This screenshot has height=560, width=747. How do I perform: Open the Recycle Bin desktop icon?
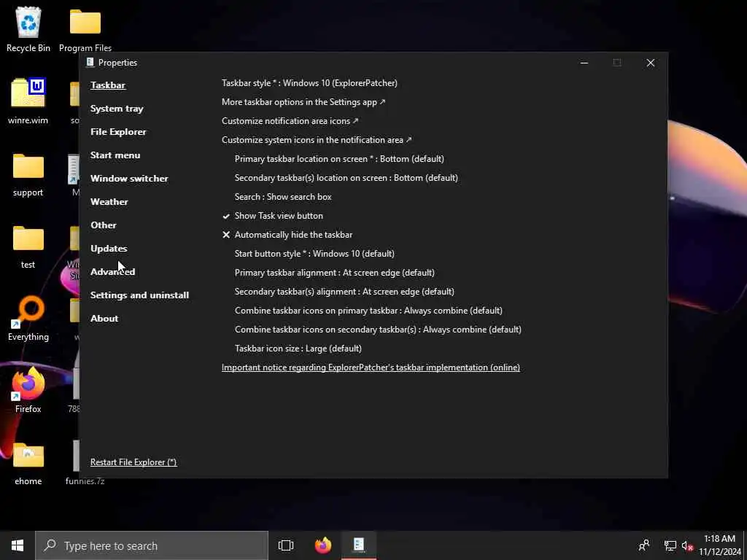pyautogui.click(x=28, y=28)
